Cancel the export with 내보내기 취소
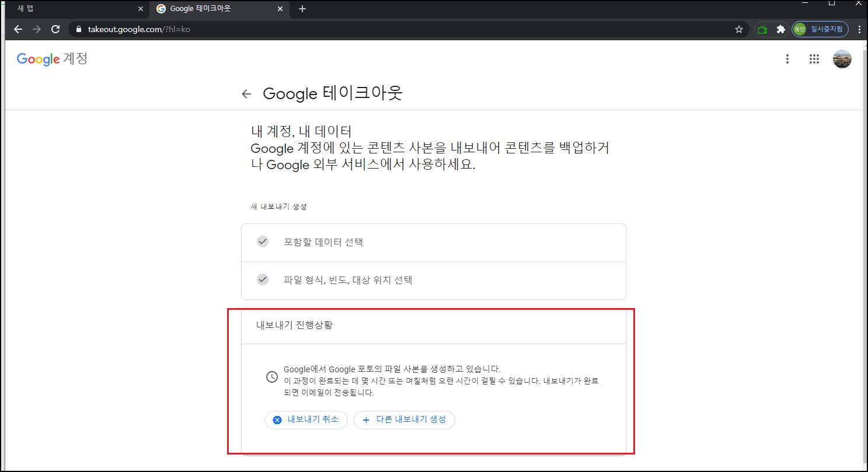The width and height of the screenshot is (868, 472). point(306,420)
